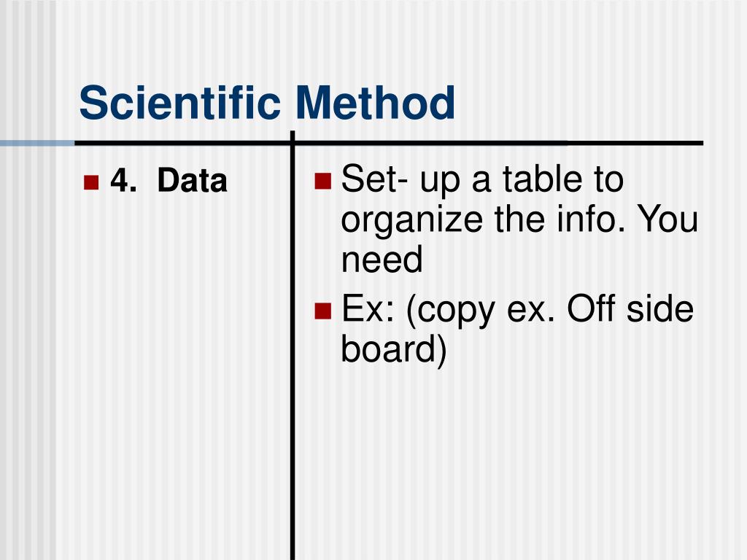Click the blue accent bar left of the line
The image size is (747, 560).
[x=37, y=143]
